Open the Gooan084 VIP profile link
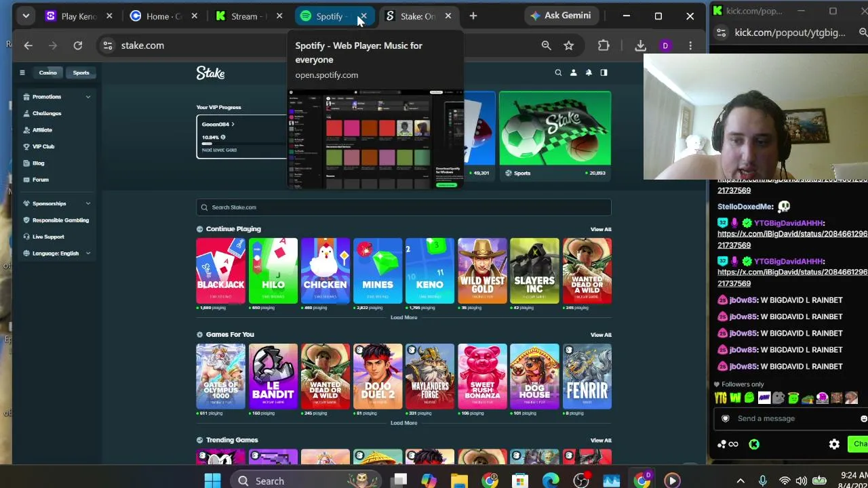 pyautogui.click(x=218, y=124)
